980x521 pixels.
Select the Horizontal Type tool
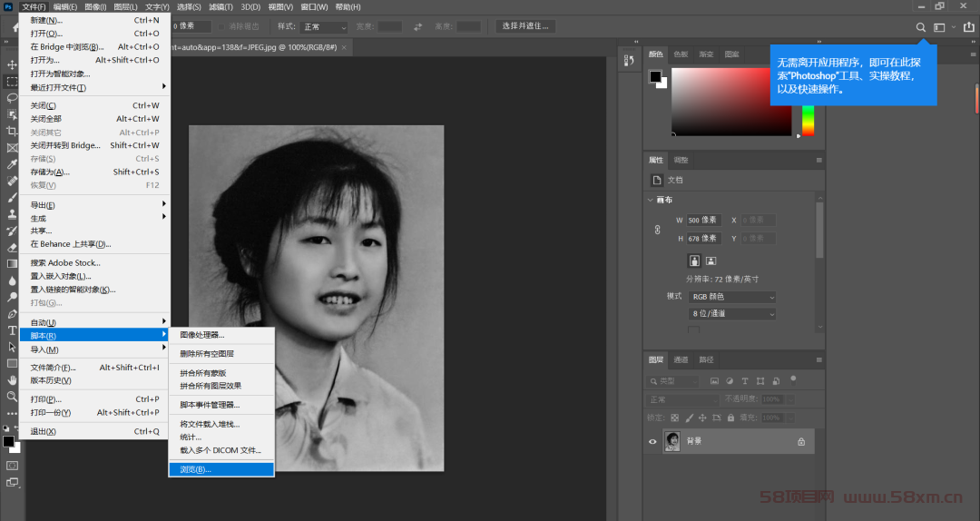click(x=12, y=330)
